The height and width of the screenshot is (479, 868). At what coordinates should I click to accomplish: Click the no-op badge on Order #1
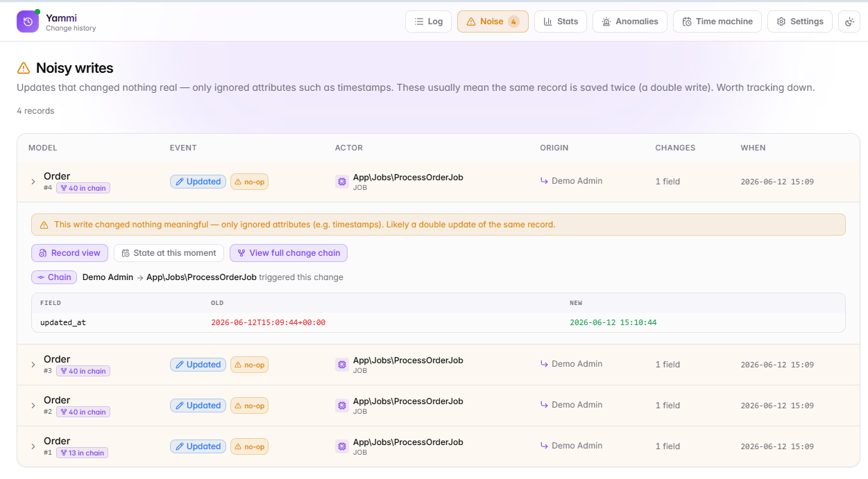[x=249, y=446]
